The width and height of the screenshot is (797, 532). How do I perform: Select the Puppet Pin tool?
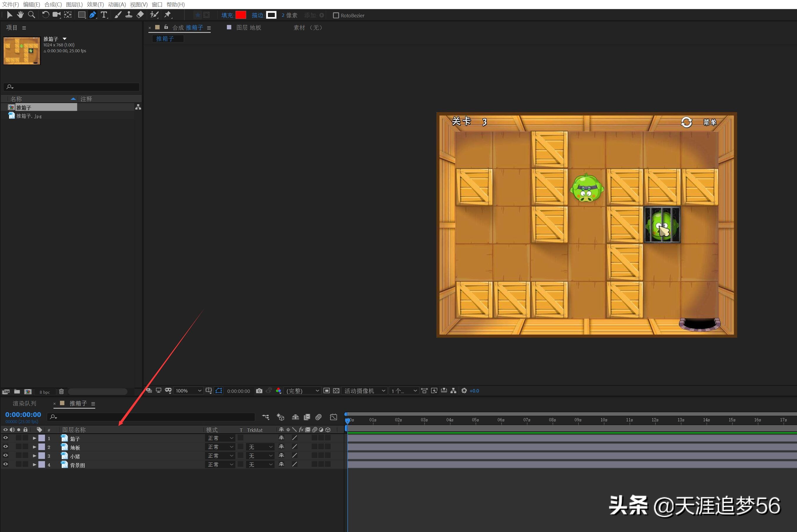[x=168, y=15]
